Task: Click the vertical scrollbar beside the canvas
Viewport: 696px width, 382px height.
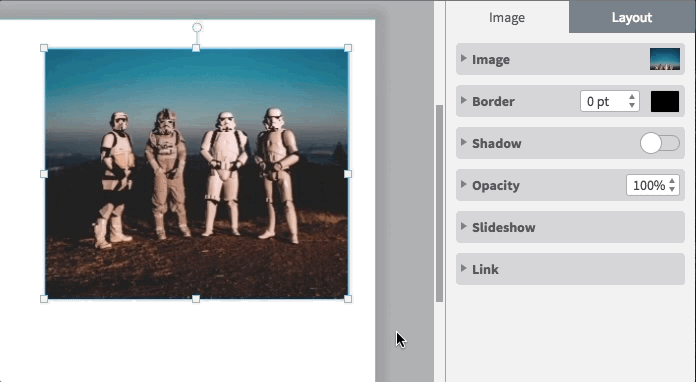Action: pyautogui.click(x=439, y=203)
